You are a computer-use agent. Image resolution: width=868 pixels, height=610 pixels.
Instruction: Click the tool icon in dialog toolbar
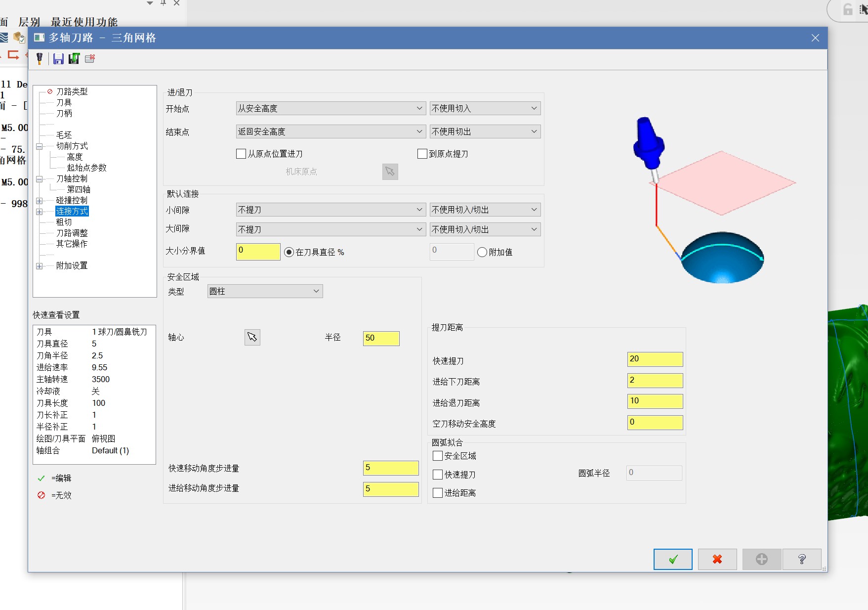coord(40,59)
